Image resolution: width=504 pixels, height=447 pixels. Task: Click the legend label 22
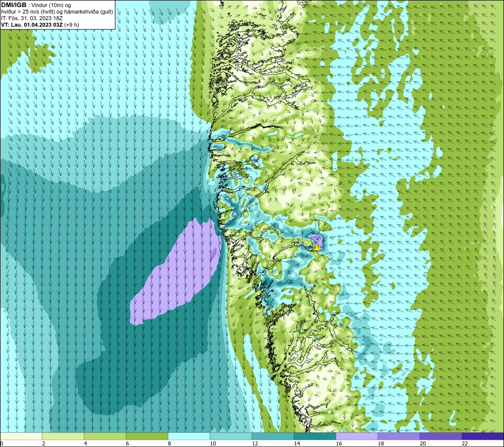tap(465, 443)
